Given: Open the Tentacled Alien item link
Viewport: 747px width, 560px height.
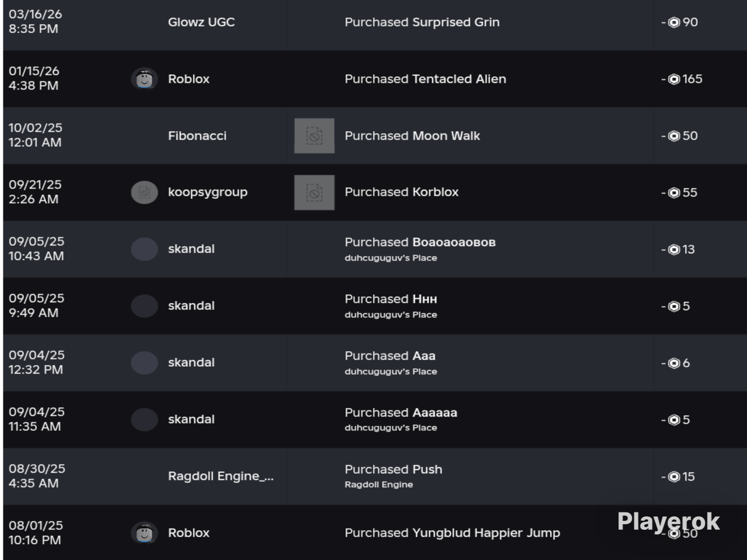Looking at the screenshot, I should [459, 79].
